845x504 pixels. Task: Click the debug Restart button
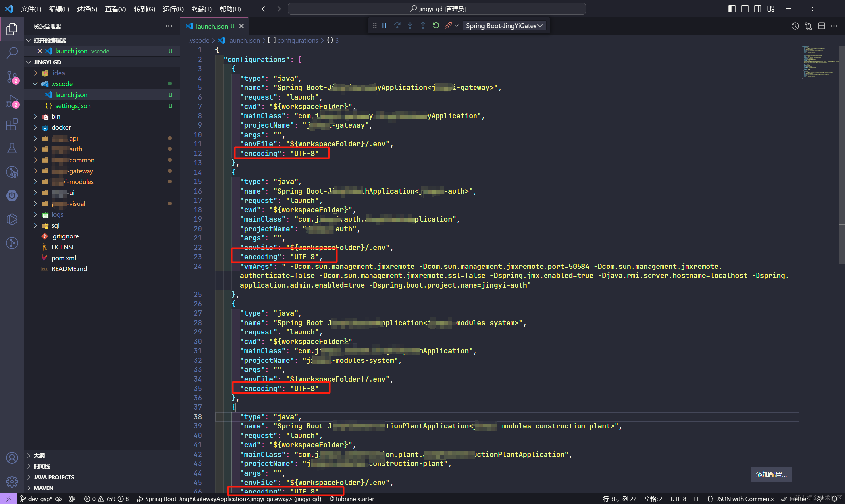[436, 26]
